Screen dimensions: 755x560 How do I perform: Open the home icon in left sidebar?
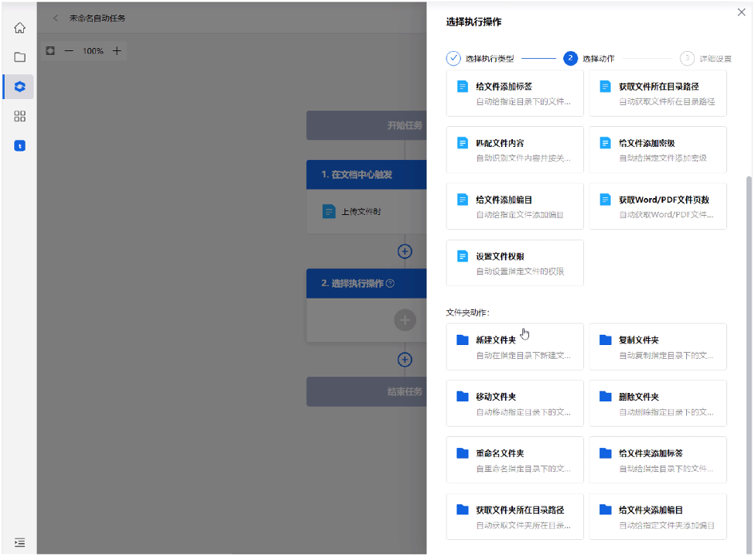[x=20, y=28]
